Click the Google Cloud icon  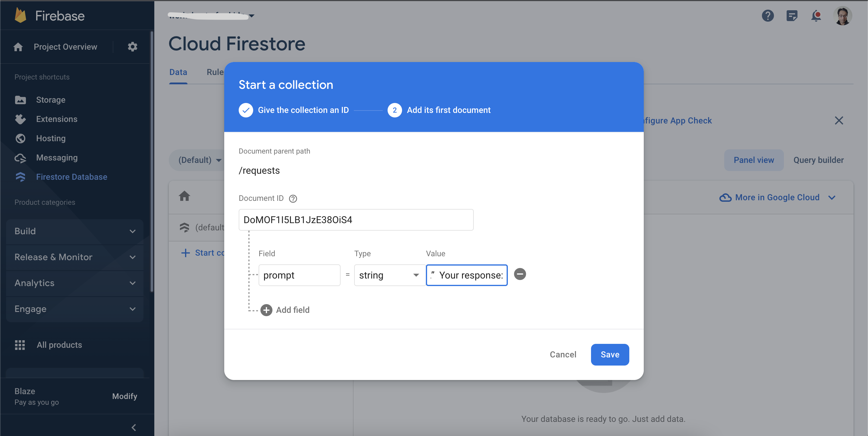tap(725, 198)
